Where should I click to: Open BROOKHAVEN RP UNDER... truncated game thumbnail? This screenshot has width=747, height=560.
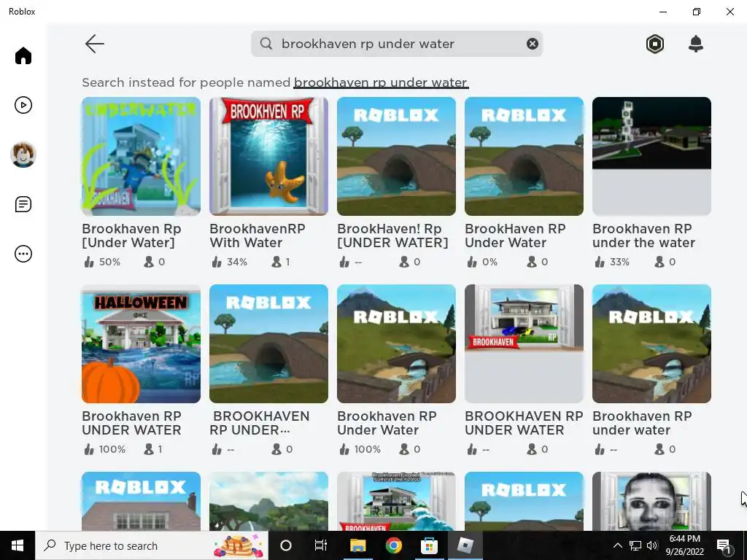pyautogui.click(x=268, y=344)
